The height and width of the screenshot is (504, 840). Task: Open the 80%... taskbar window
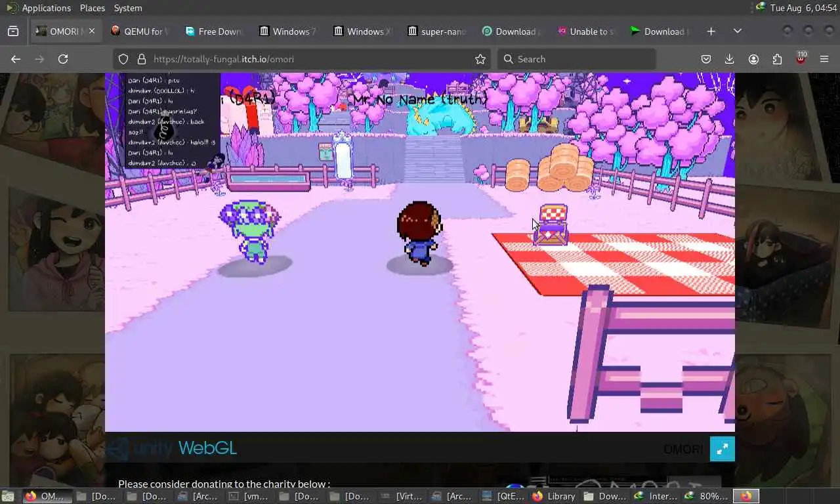point(707,496)
